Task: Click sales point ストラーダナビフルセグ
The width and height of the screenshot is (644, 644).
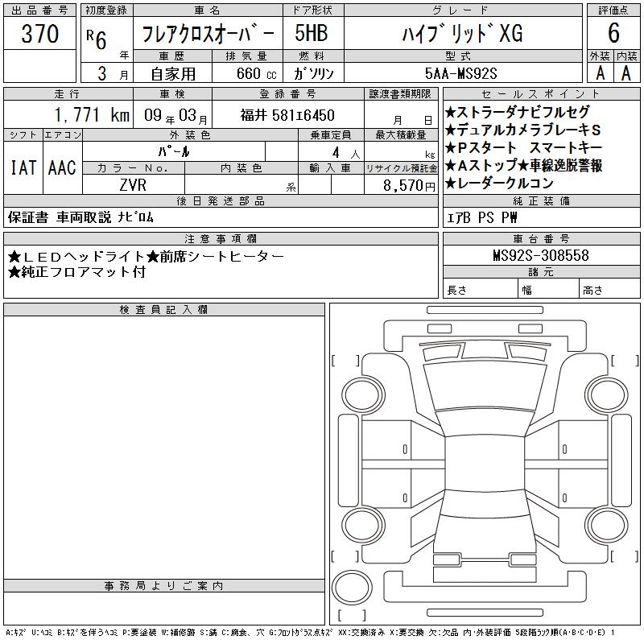Action: [x=518, y=112]
